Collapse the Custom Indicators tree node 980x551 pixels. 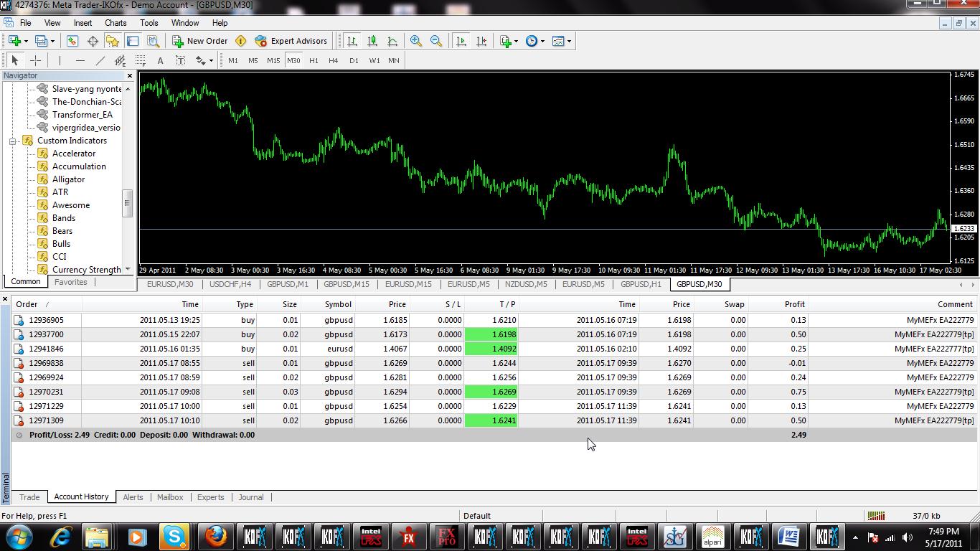click(x=12, y=141)
